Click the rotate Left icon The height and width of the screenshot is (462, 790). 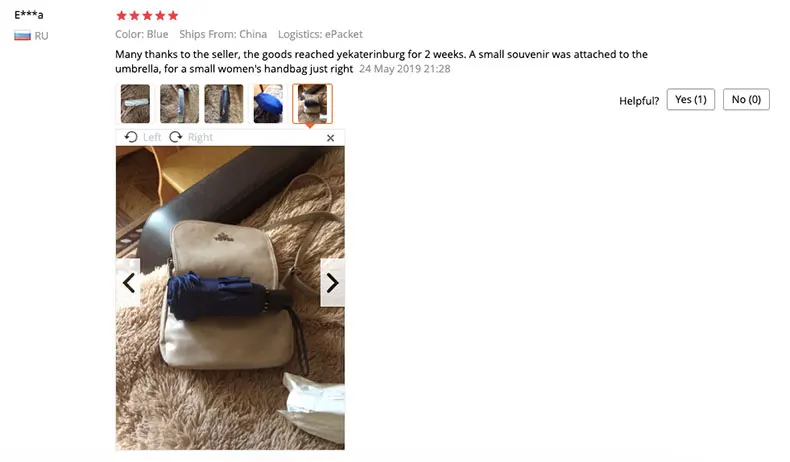(x=131, y=137)
